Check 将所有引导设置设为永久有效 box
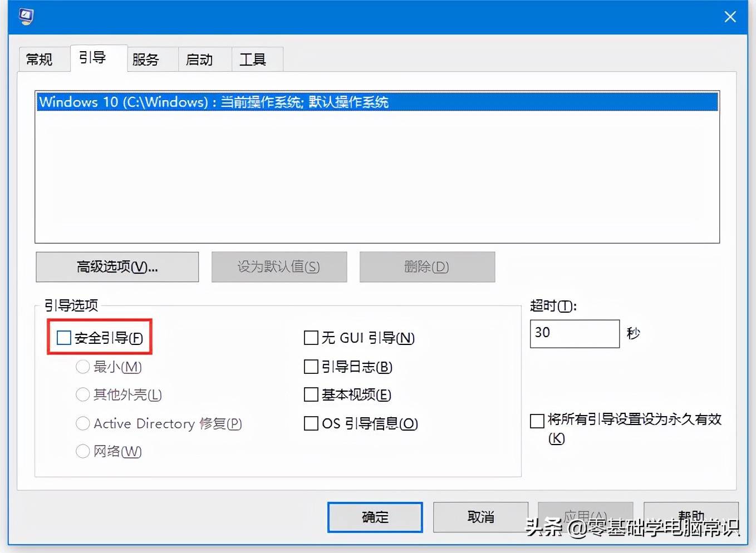 [537, 421]
